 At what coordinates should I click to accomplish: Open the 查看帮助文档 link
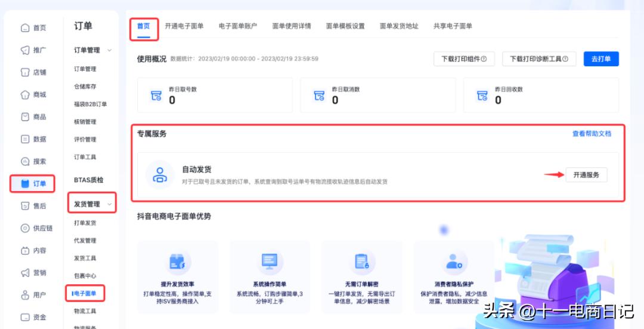(x=592, y=134)
